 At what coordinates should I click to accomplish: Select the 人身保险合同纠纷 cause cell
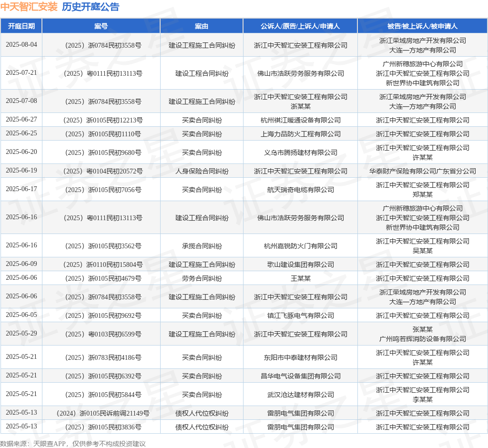pyautogui.click(x=202, y=171)
